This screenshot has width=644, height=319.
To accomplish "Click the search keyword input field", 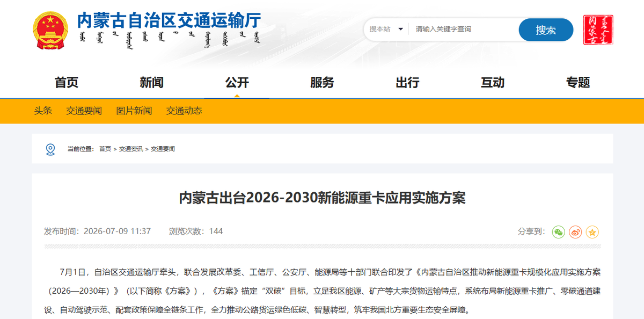I will pyautogui.click(x=464, y=29).
